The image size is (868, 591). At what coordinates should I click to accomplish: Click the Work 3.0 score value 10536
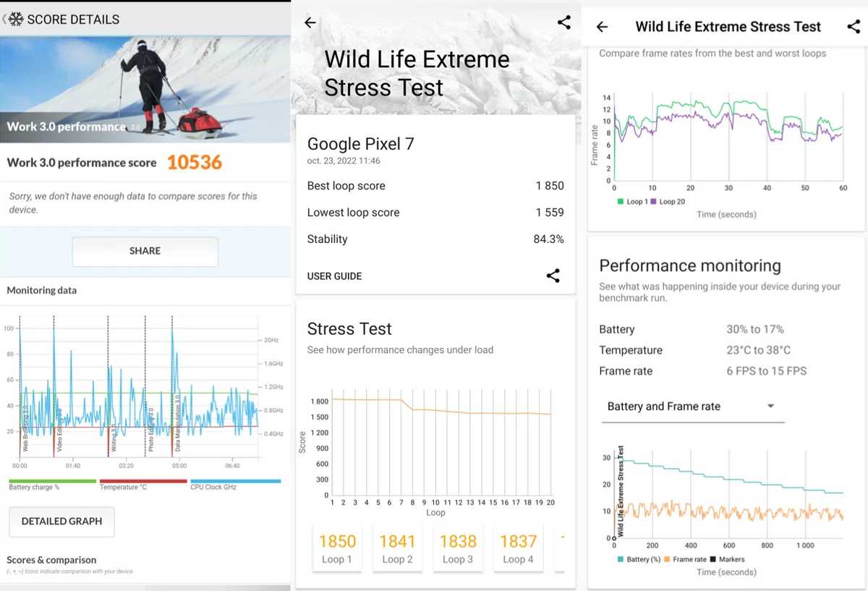point(195,162)
